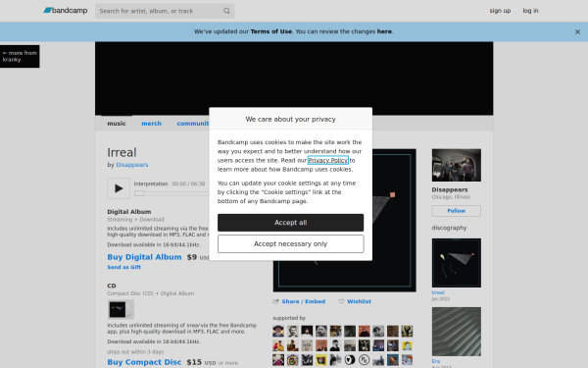Click the Wishlist heart icon
588x368 pixels.
click(341, 301)
